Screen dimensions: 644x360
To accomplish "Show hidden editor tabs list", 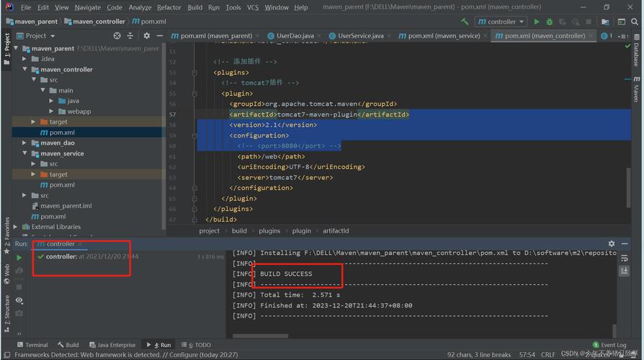I will [623, 36].
